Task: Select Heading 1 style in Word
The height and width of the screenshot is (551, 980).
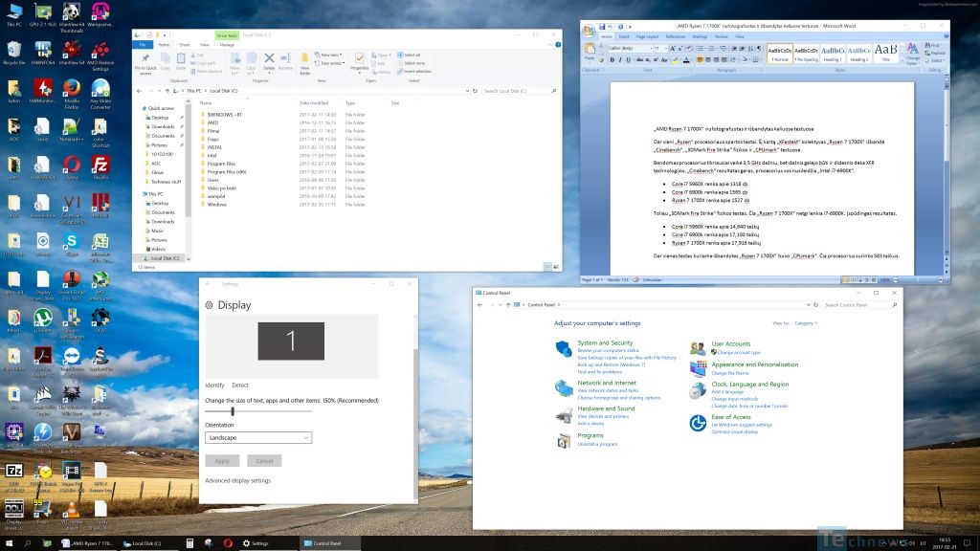Action: tap(833, 53)
